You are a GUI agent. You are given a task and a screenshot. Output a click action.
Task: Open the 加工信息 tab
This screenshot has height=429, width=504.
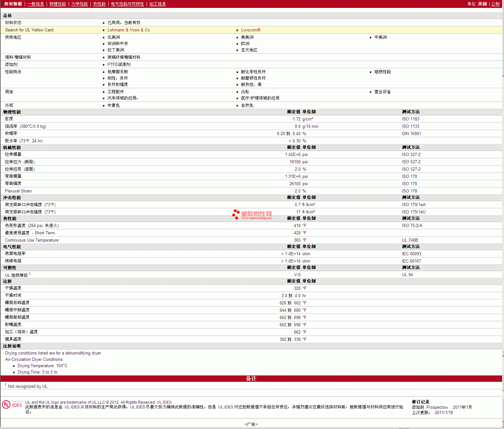coord(158,4)
